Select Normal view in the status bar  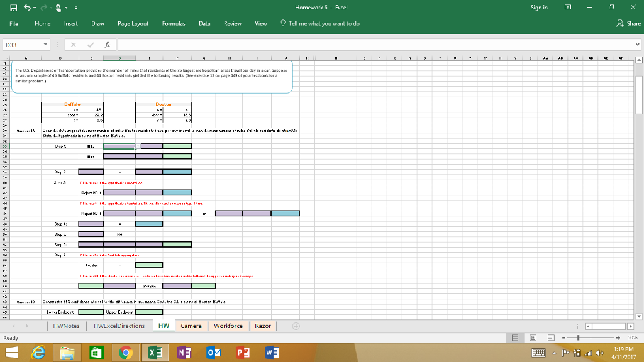coord(514,337)
